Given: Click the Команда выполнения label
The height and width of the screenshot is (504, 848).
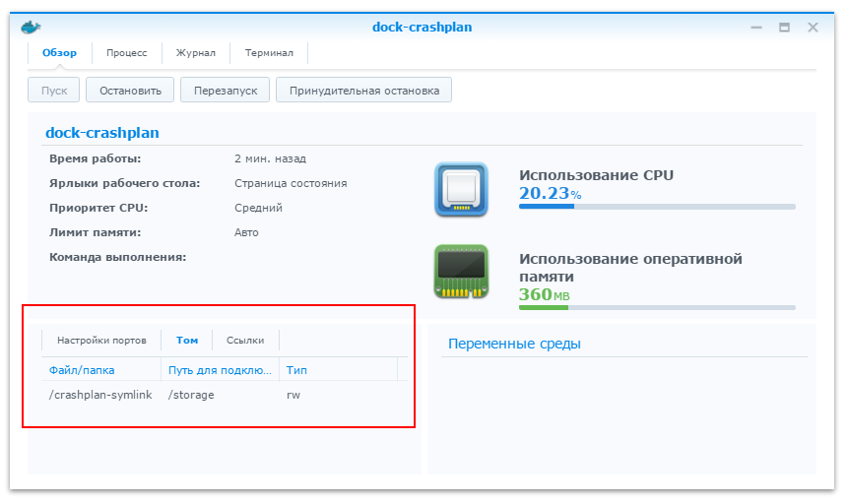Looking at the screenshot, I should (118, 257).
